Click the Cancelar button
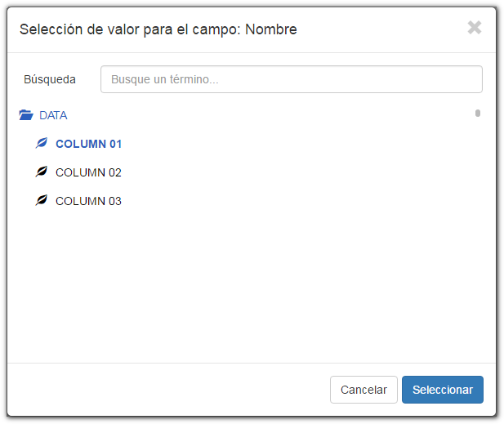This screenshot has height=424, width=504. click(x=364, y=390)
